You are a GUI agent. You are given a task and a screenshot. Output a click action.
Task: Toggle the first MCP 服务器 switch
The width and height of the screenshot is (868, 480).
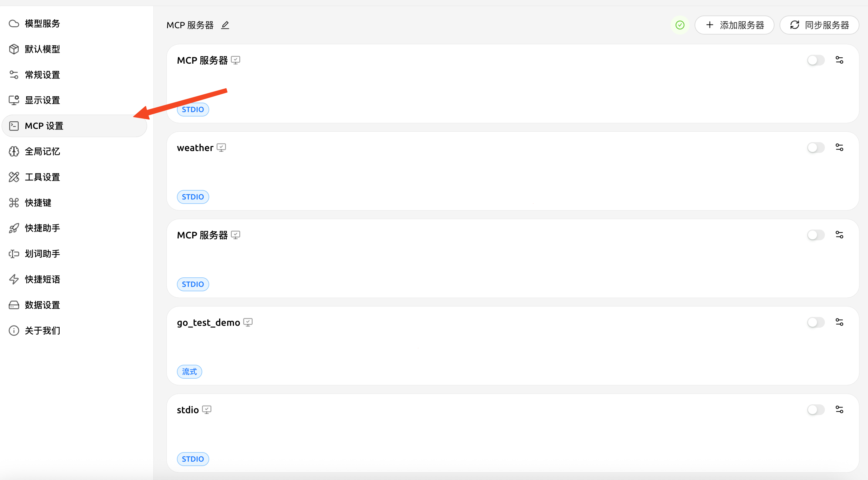coord(815,60)
